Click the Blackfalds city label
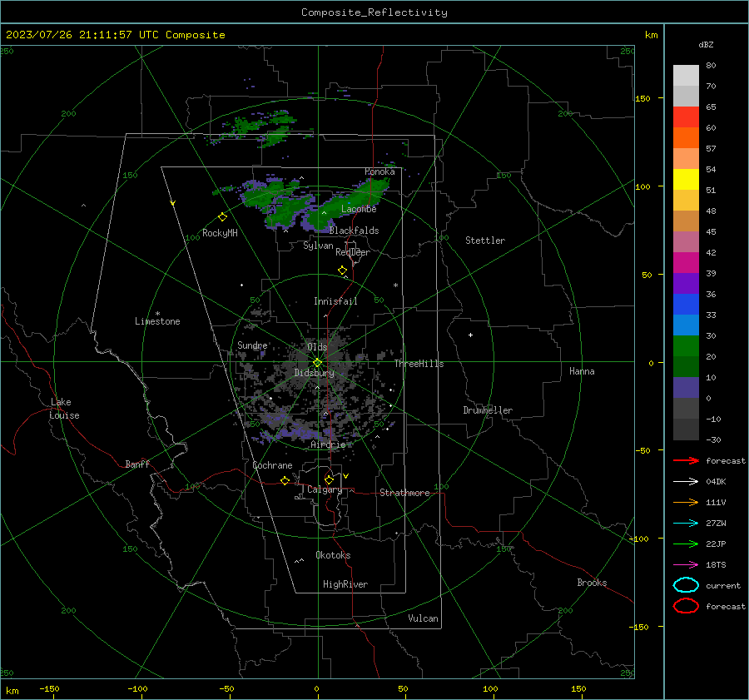Image resolution: width=749 pixels, height=700 pixels. [354, 231]
